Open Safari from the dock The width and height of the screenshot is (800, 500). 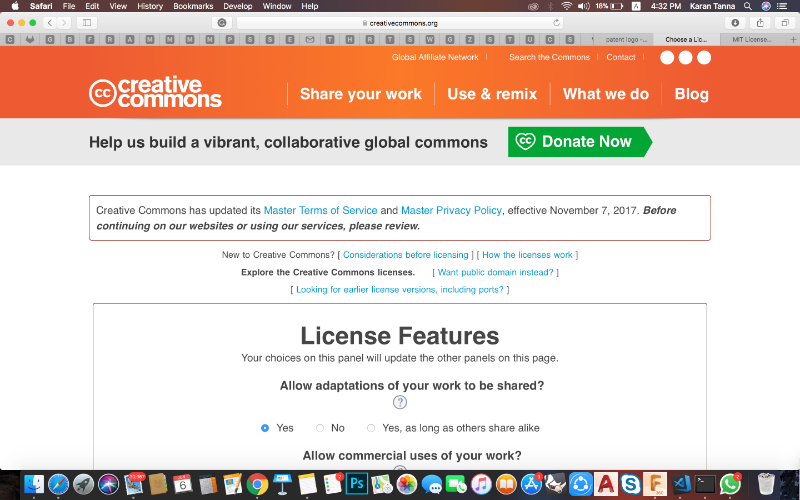pyautogui.click(x=59, y=484)
